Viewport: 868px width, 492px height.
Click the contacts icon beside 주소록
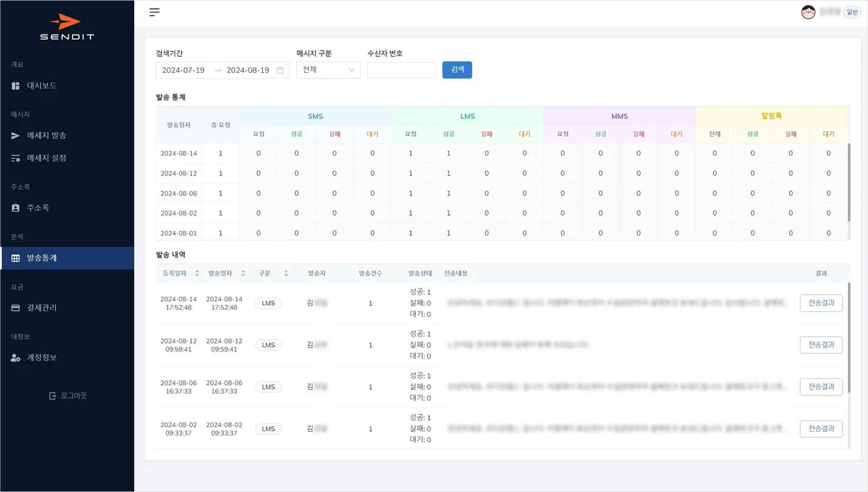click(16, 208)
